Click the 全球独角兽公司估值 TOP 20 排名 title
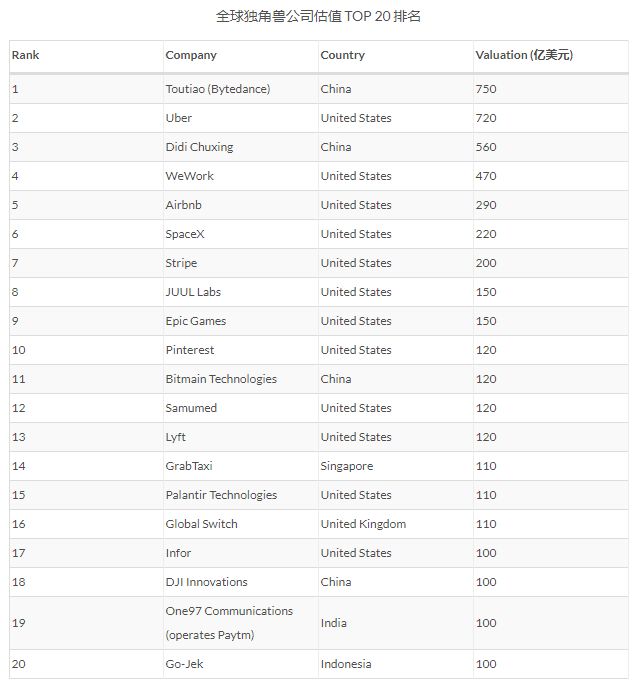 point(318,16)
